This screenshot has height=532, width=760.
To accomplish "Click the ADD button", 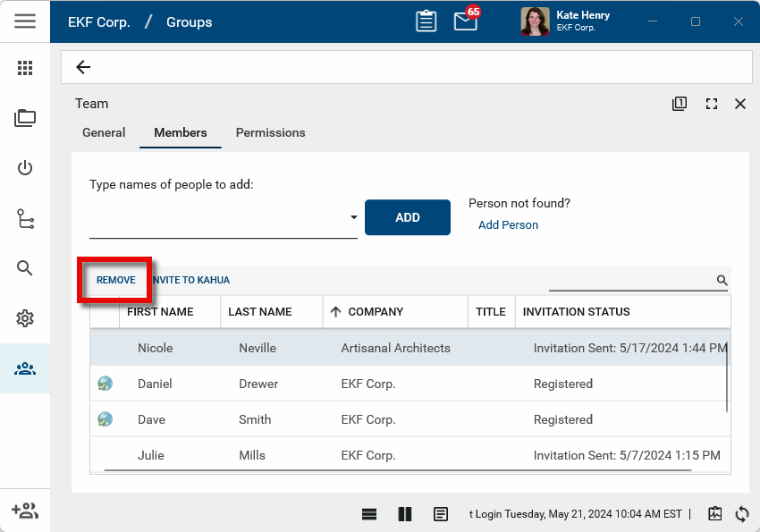I will click(408, 217).
